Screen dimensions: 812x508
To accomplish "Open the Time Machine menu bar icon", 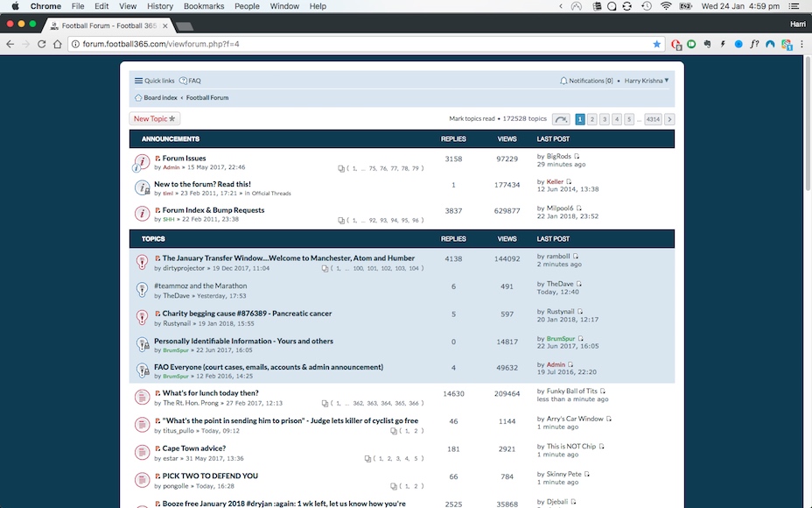I will pos(647,6).
